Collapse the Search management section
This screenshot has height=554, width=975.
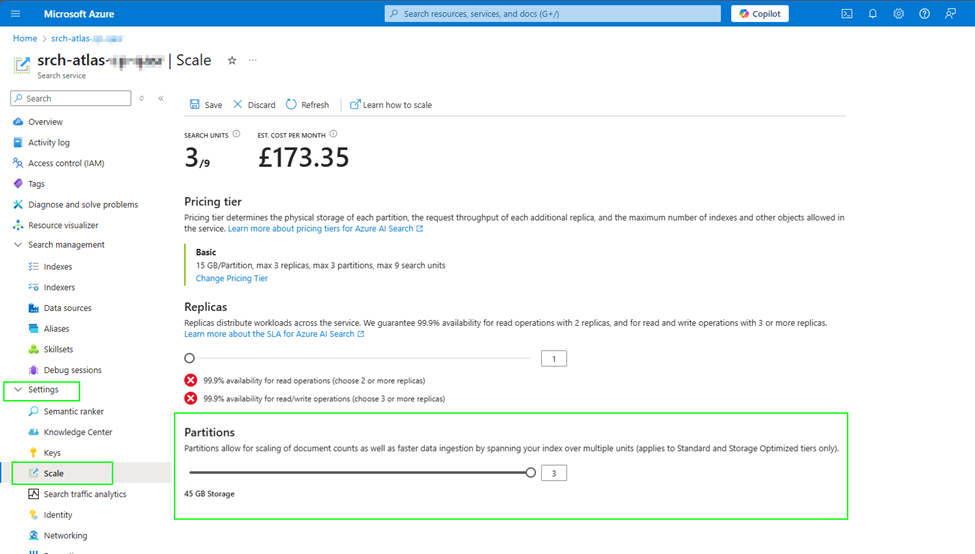click(x=18, y=245)
